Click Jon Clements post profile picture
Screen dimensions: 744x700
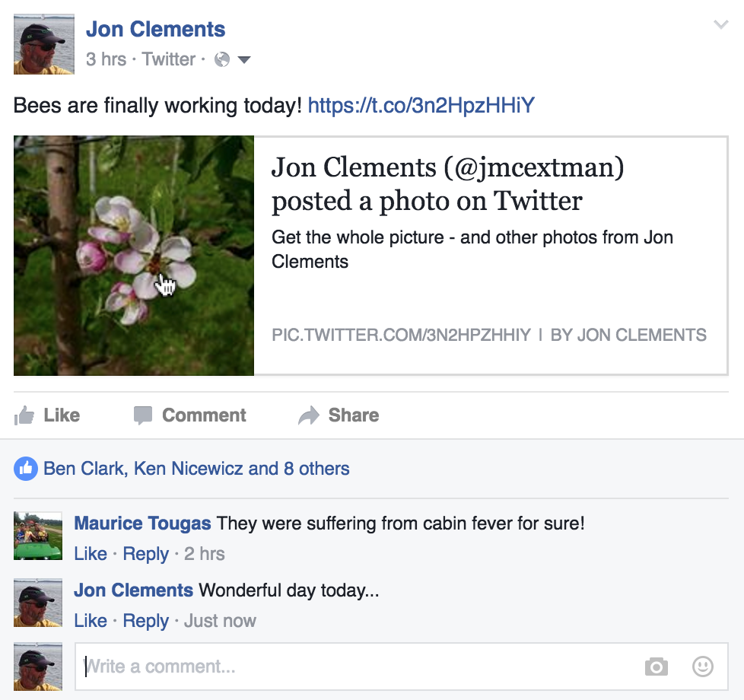pos(44,44)
